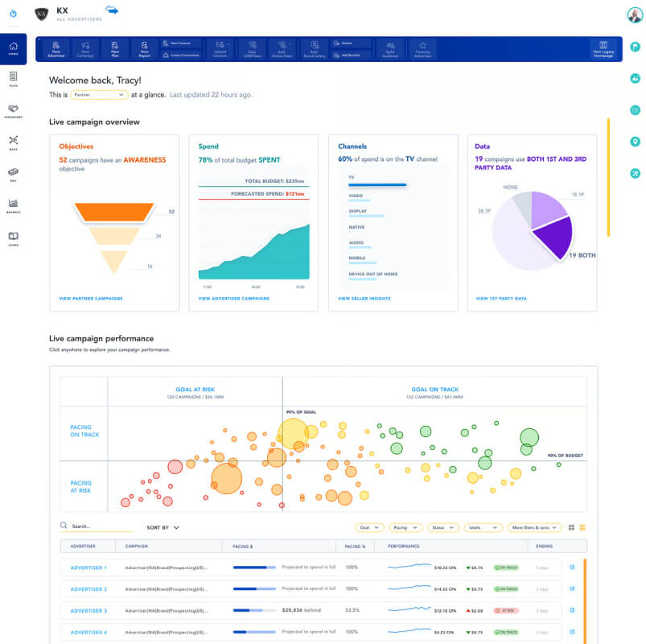Viewport: 646px width, 644px height.
Task: Expand the Pacing filter dropdown
Action: coord(405,527)
